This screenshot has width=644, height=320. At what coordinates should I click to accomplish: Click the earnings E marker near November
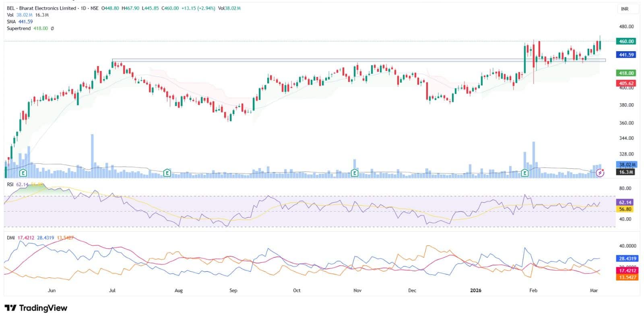click(x=355, y=173)
